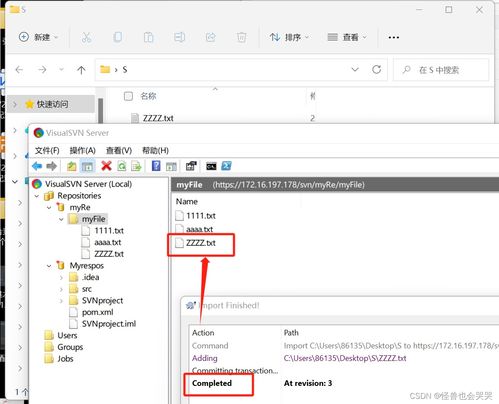Open the PowerShell icon in toolbar

click(x=226, y=166)
